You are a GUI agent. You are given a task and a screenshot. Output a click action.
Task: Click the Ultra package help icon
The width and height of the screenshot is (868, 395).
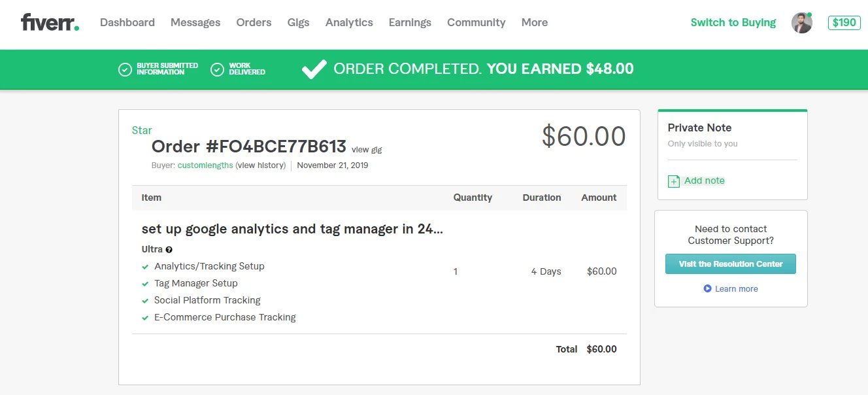coord(169,250)
